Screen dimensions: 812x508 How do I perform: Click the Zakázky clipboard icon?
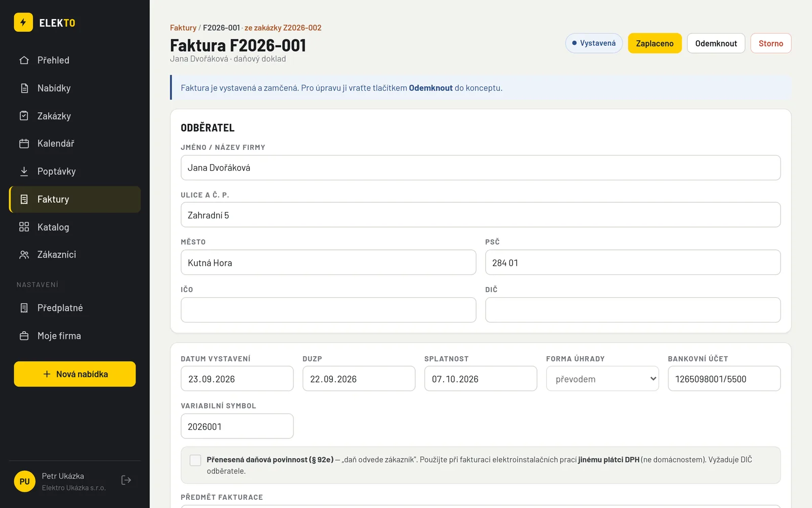coord(24,116)
